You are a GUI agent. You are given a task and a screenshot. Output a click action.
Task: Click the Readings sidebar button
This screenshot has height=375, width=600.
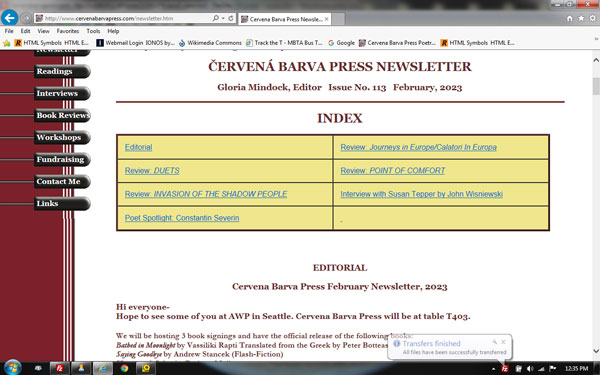click(62, 71)
